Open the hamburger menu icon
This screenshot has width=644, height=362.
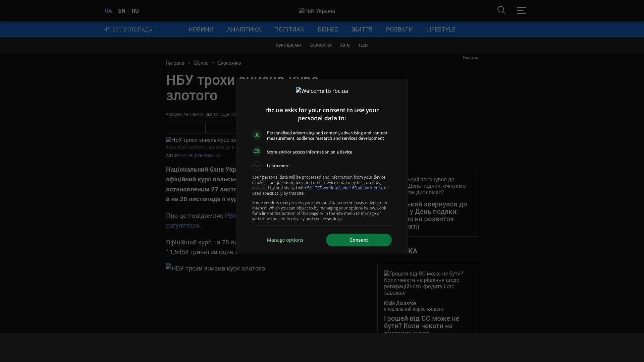521,10
